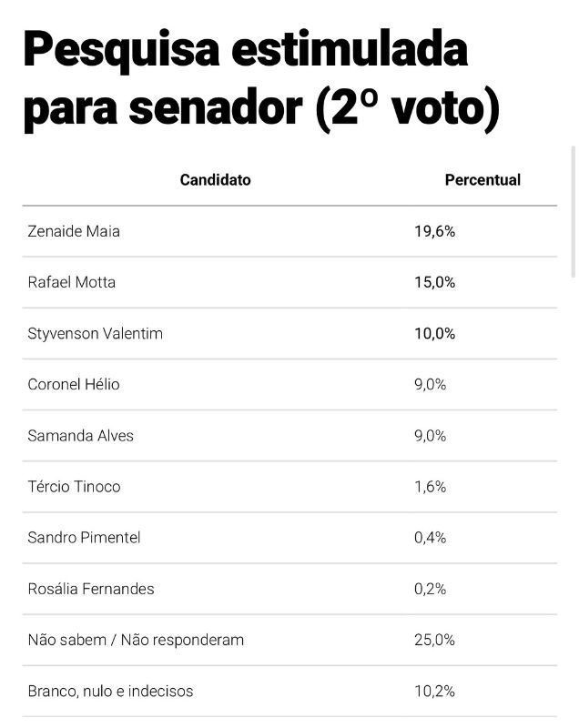This screenshot has width=579, height=728.
Task: Select Branco, nulo e indecisos row
Action: (289, 691)
